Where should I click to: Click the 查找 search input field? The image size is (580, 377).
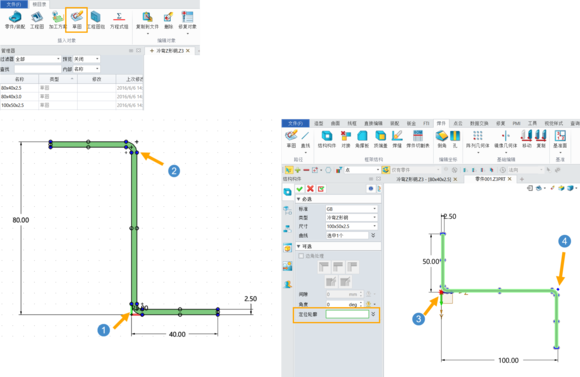(38, 69)
